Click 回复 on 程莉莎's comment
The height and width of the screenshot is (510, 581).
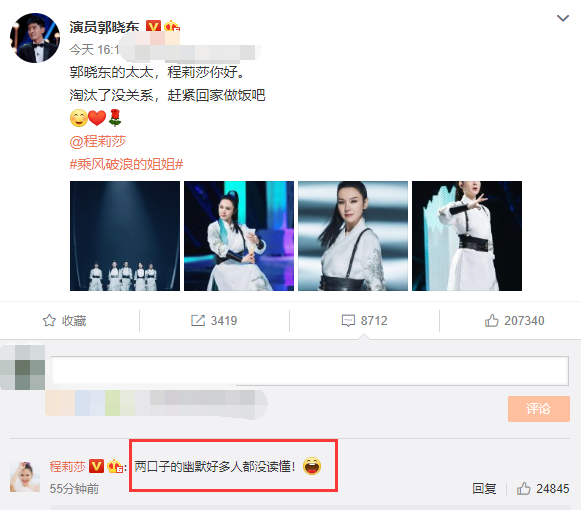484,489
